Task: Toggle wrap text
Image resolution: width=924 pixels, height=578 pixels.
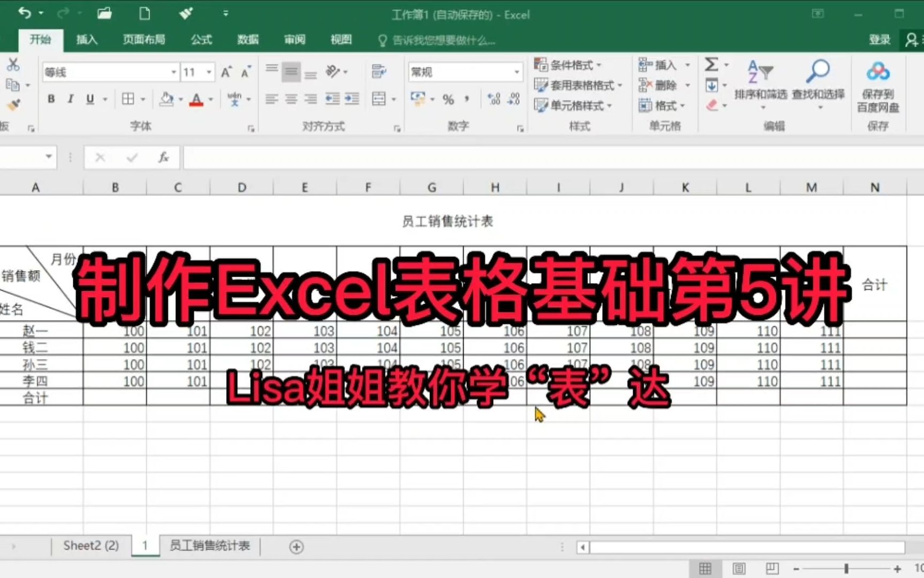Action: coord(379,71)
